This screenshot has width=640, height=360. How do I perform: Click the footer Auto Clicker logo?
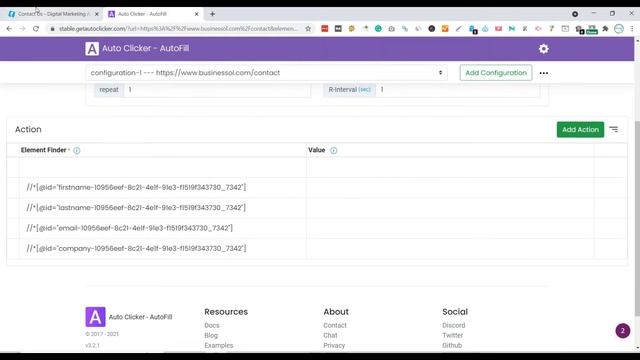pos(95,317)
